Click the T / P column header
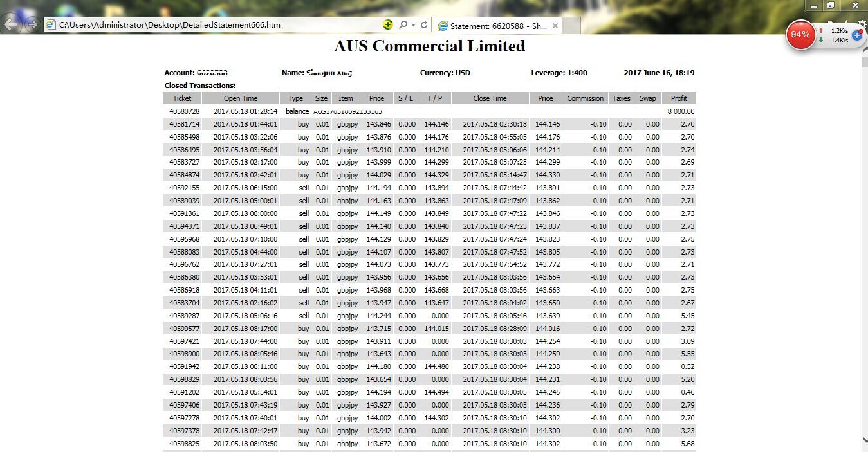The width and height of the screenshot is (868, 452). coord(434,98)
